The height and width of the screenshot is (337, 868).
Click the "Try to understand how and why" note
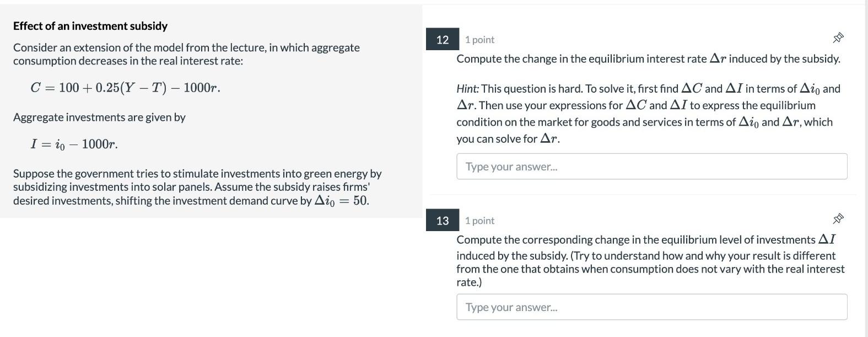tap(650, 269)
